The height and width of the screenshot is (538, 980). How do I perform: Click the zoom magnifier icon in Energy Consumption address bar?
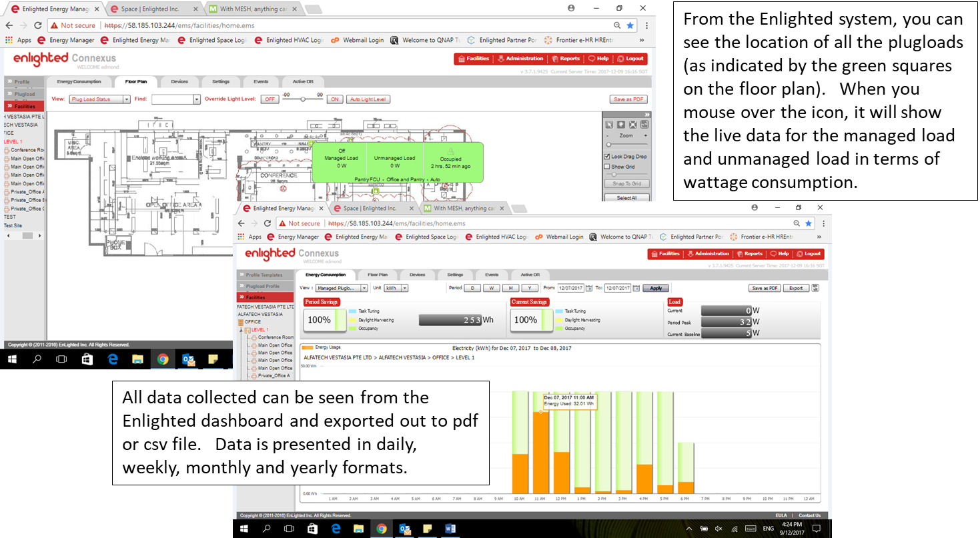[797, 223]
